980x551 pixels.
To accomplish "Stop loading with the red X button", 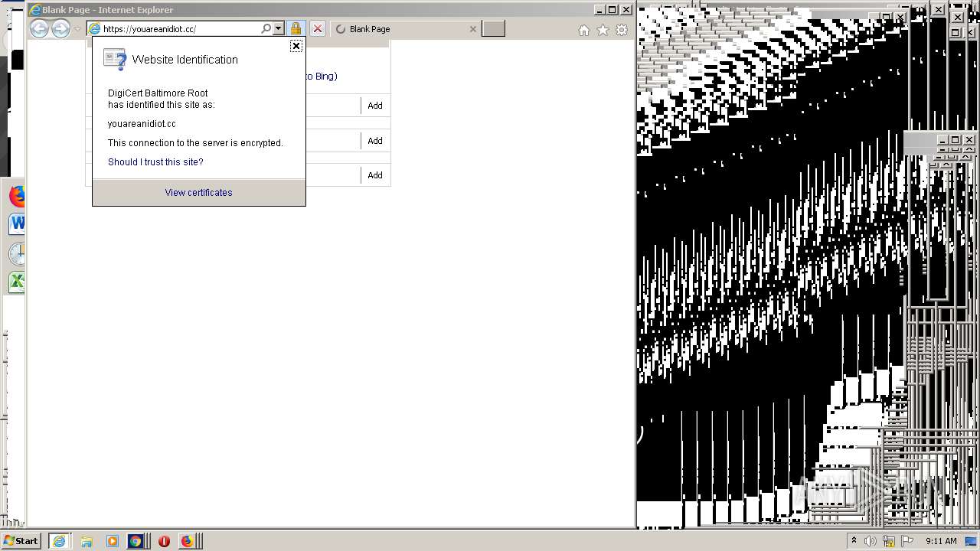I will pos(318,29).
